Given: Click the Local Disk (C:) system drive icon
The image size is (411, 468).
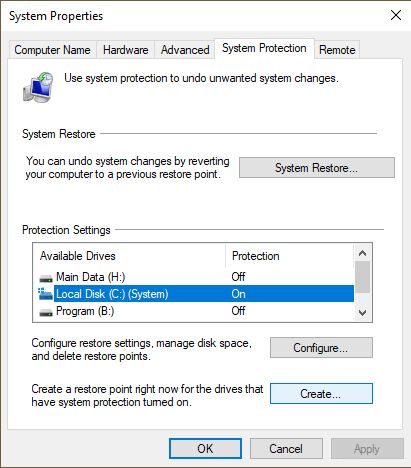Looking at the screenshot, I should click(45, 294).
